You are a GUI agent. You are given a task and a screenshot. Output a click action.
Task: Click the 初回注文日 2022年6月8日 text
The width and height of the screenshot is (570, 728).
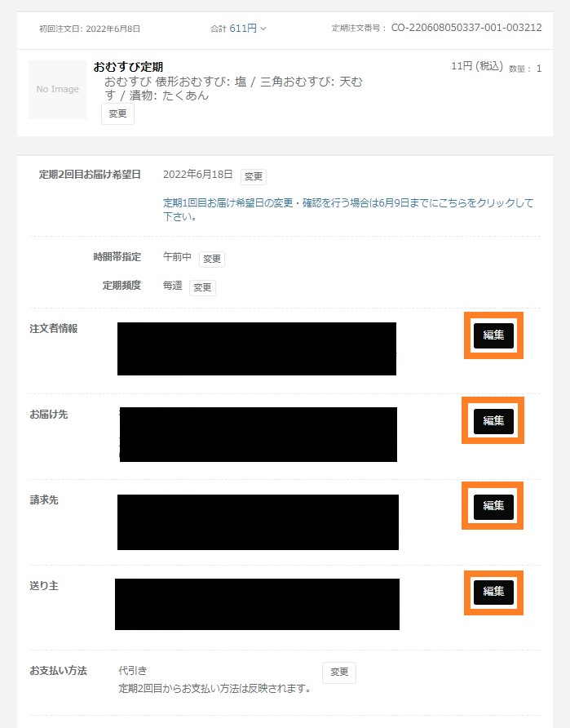coord(90,29)
